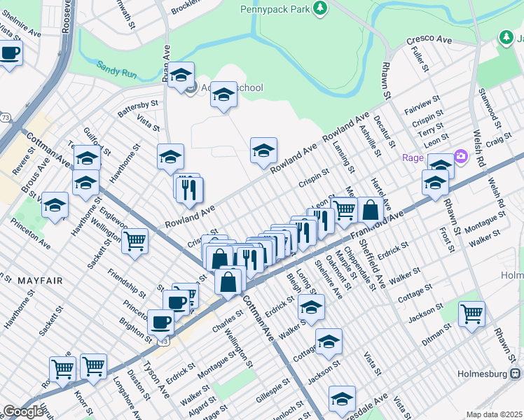Click the right grocery cart marker near Longshore Ave
This screenshot has width=524, height=420.
click(94, 368)
